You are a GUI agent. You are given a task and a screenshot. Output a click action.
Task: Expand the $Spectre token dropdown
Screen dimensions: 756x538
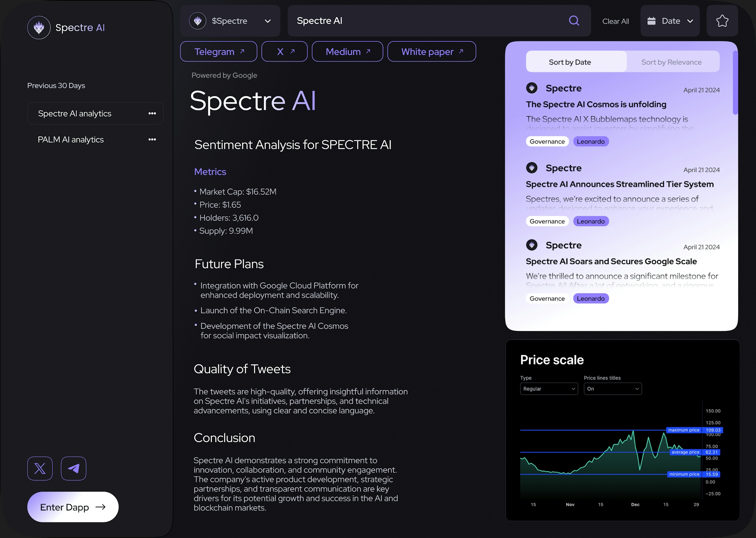click(268, 21)
